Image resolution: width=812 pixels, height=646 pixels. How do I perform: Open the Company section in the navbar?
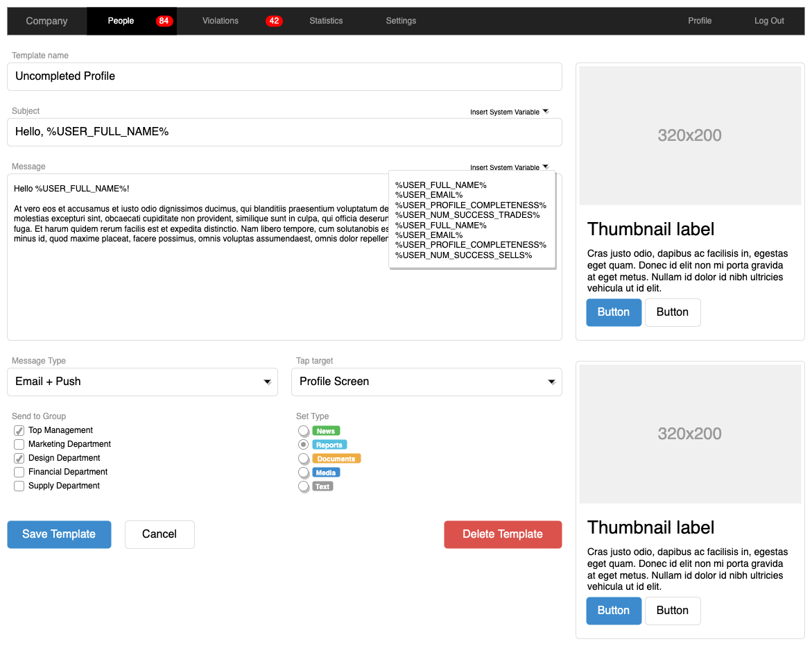point(46,21)
